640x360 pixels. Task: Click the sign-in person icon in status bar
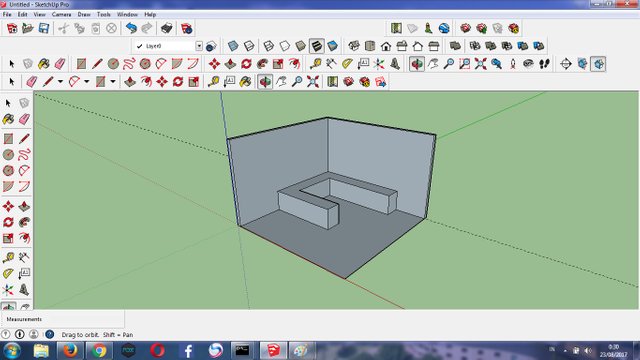click(34, 335)
